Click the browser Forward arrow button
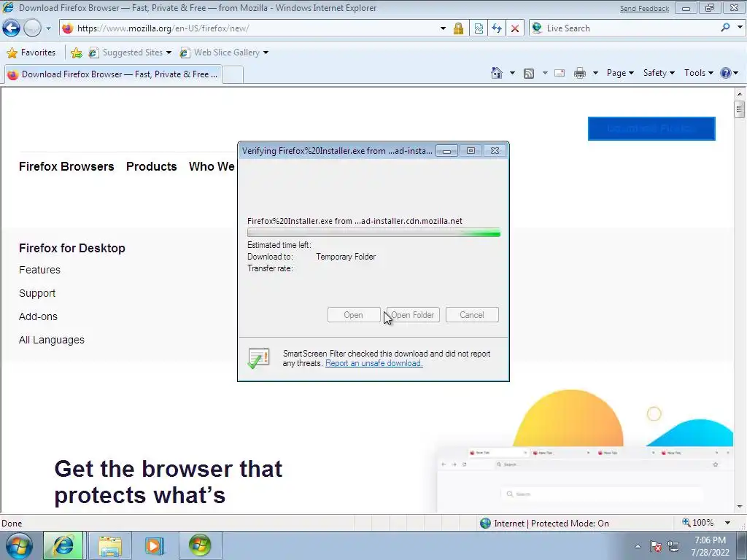 (32, 28)
